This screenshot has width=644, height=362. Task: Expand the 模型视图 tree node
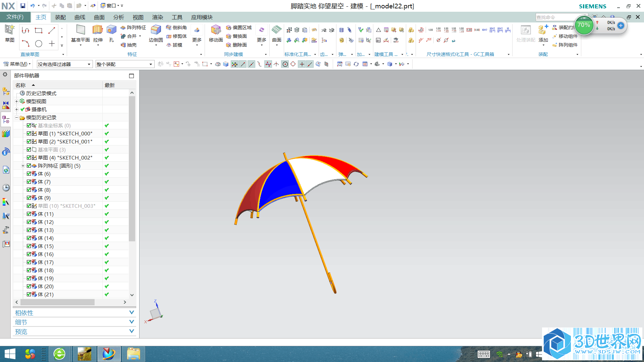tap(16, 101)
